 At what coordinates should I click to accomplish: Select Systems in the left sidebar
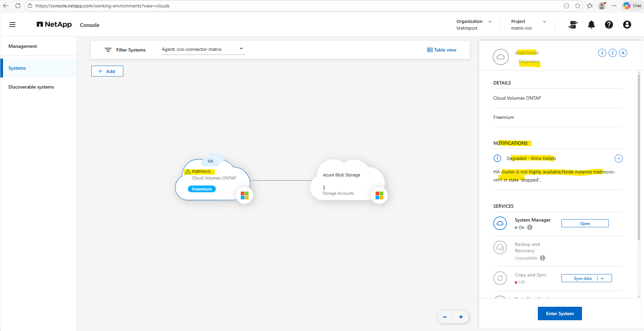coord(17,68)
